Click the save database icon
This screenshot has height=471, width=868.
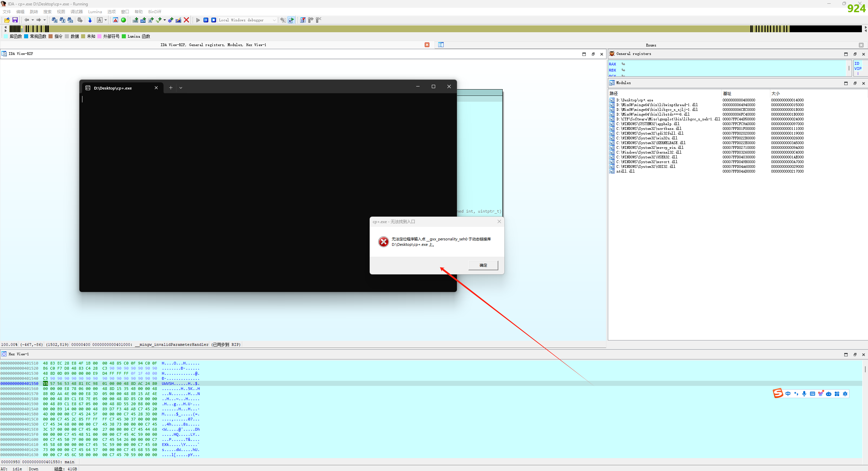click(15, 20)
